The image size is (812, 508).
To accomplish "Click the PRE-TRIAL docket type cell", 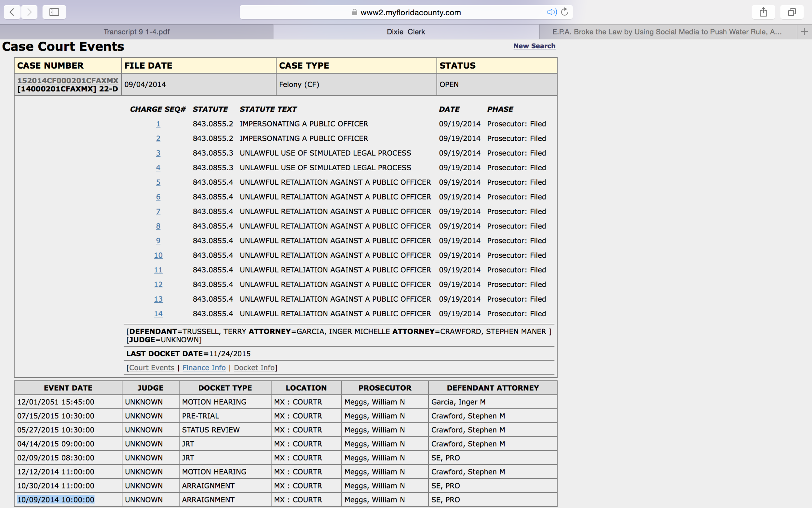I will tap(225, 416).
